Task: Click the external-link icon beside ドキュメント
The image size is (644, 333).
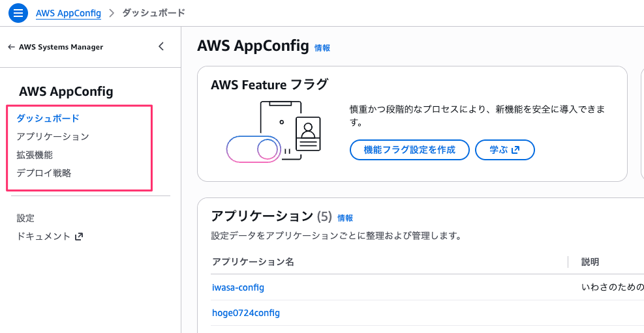Action: point(79,237)
